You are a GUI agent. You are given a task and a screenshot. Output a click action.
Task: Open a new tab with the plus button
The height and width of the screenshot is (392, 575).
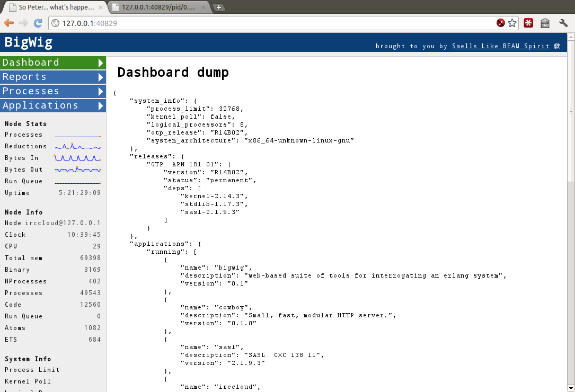218,7
